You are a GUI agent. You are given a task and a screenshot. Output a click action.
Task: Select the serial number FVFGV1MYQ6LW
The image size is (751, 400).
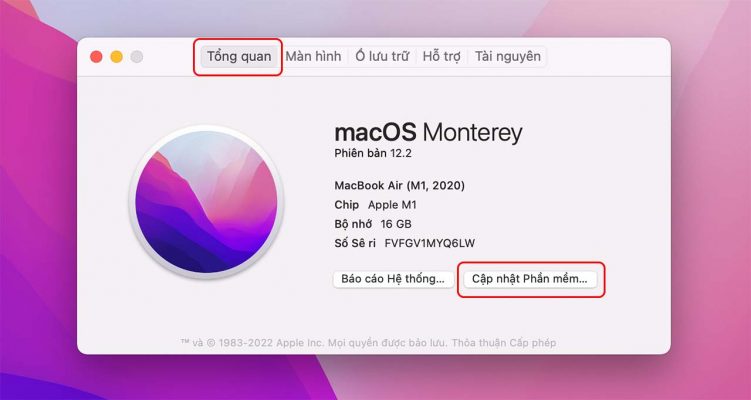(430, 243)
